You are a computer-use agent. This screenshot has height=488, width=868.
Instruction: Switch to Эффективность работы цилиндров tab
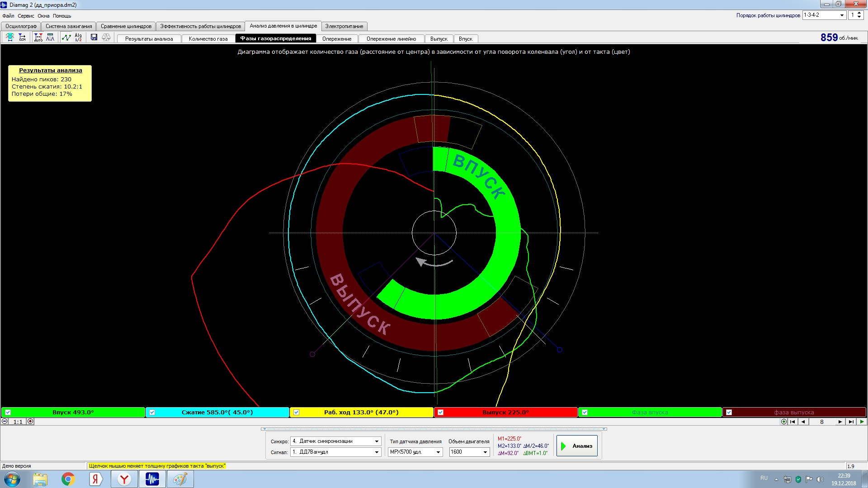point(201,26)
